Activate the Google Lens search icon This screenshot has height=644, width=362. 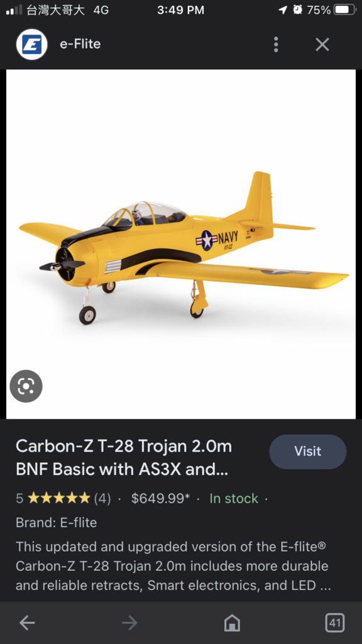pyautogui.click(x=26, y=386)
